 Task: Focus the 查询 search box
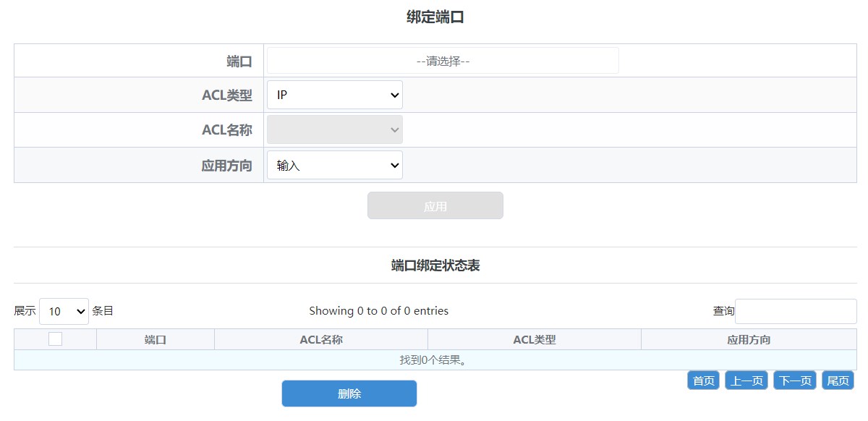[796, 311]
